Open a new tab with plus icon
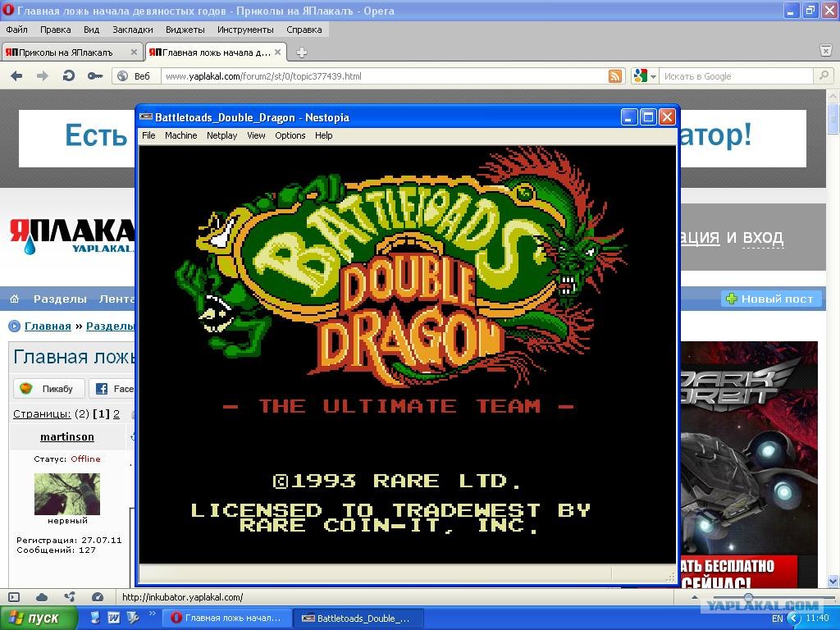Screen dimensions: 840x630 (302, 52)
